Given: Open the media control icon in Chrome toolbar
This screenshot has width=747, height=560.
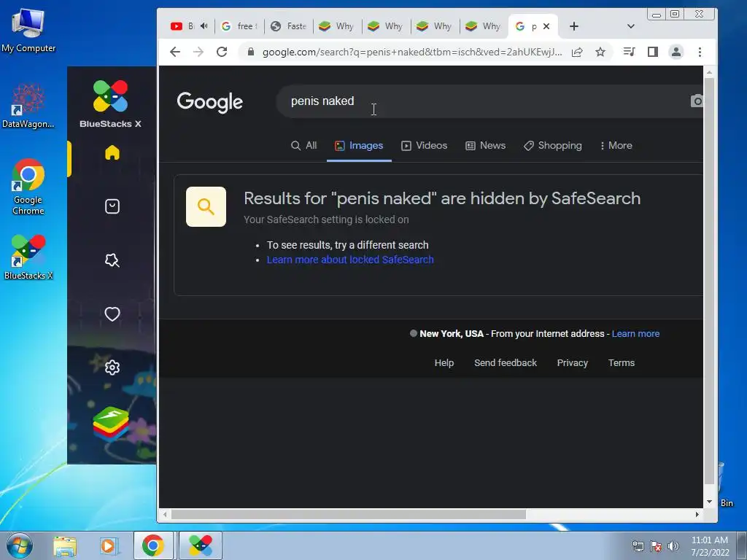Looking at the screenshot, I should click(x=630, y=52).
